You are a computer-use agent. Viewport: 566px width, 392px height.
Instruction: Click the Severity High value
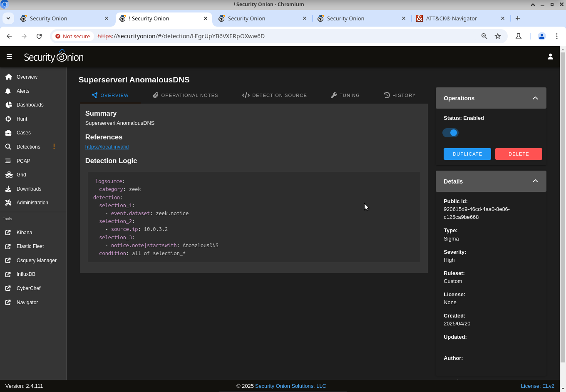(449, 260)
